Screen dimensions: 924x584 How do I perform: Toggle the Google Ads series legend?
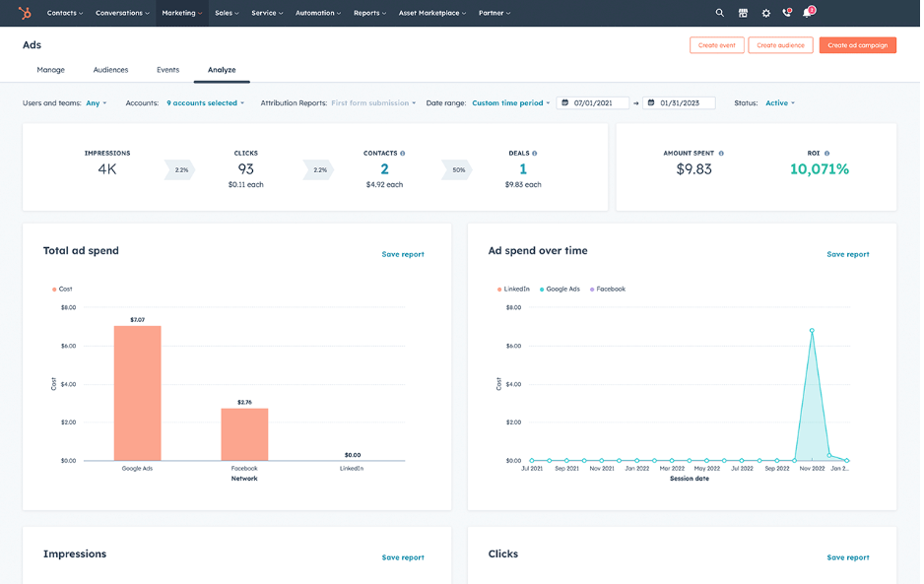click(561, 289)
